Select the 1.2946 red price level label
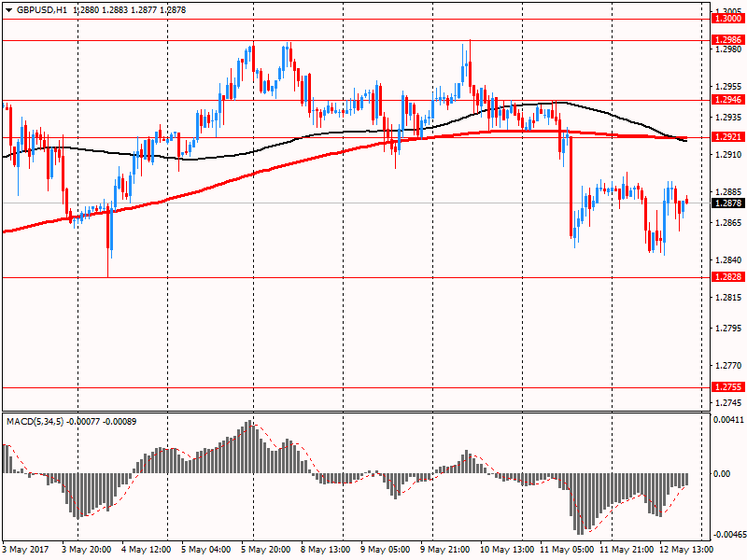 click(x=728, y=100)
